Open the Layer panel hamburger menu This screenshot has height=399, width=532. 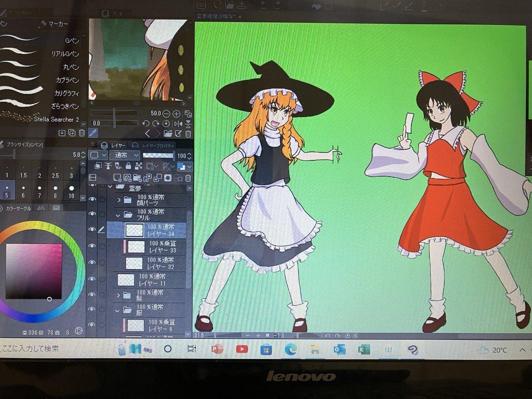click(x=93, y=144)
